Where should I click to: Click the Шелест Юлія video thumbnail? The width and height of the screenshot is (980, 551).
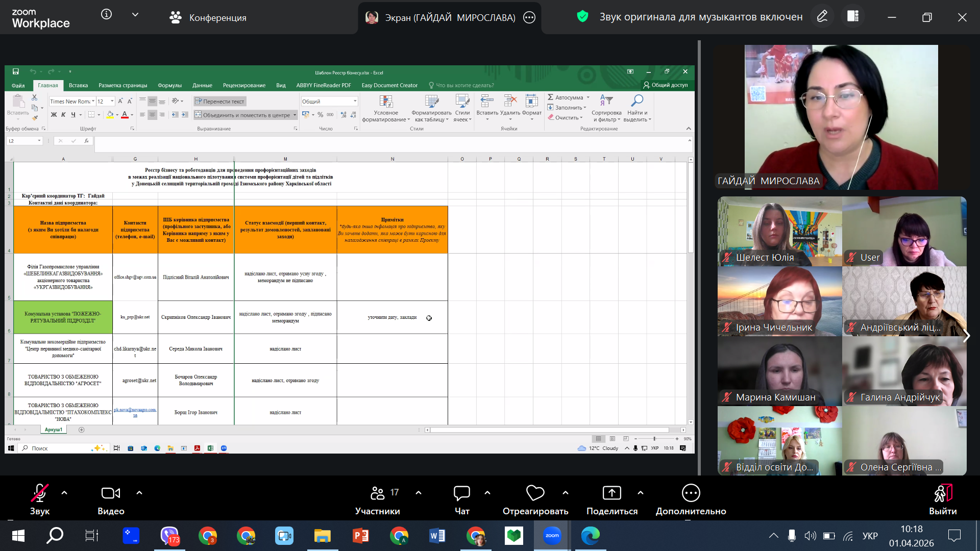779,231
